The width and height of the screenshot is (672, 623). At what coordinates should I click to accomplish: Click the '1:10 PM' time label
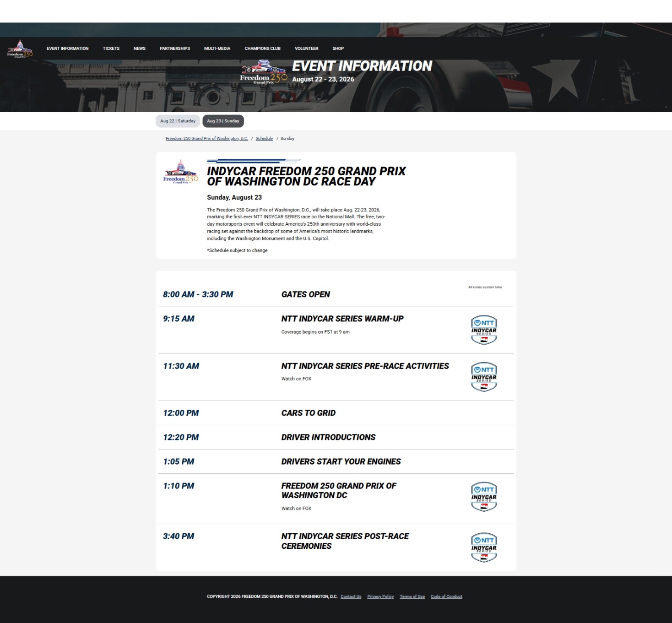tap(179, 486)
